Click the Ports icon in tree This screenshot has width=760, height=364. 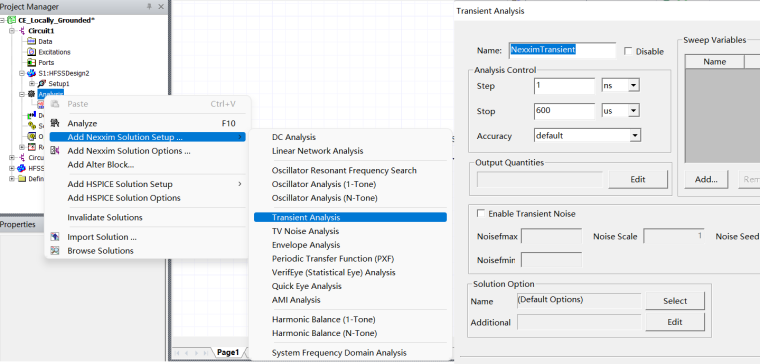click(32, 63)
